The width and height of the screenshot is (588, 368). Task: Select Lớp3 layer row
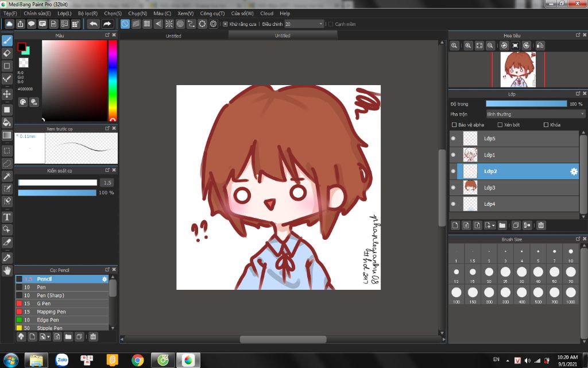514,188
